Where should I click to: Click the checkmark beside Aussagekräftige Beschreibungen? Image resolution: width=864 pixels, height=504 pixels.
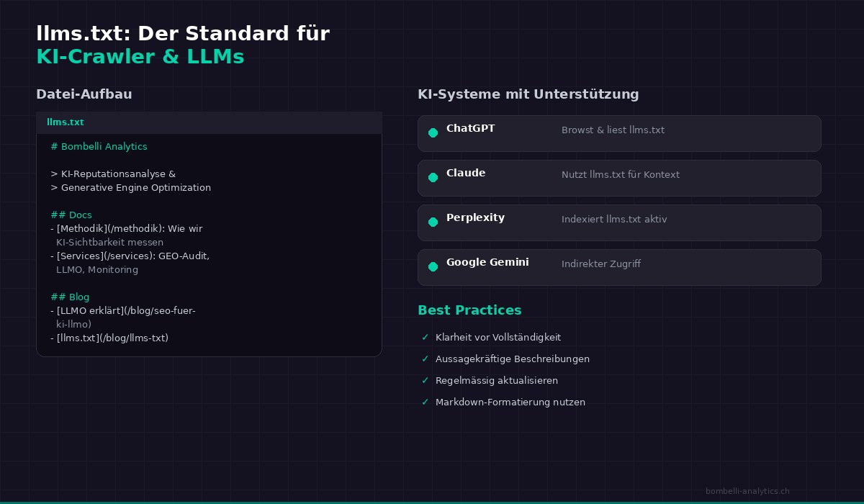coord(425,359)
